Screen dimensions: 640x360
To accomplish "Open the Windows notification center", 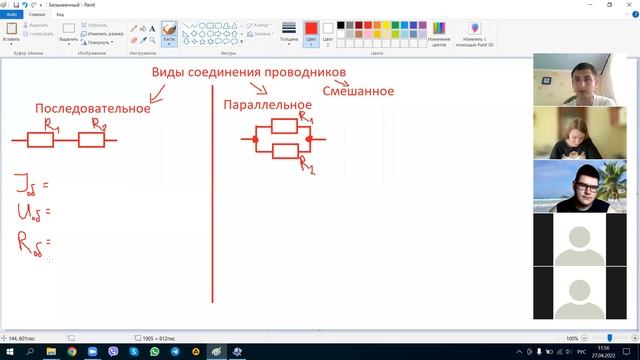I will pos(627,351).
